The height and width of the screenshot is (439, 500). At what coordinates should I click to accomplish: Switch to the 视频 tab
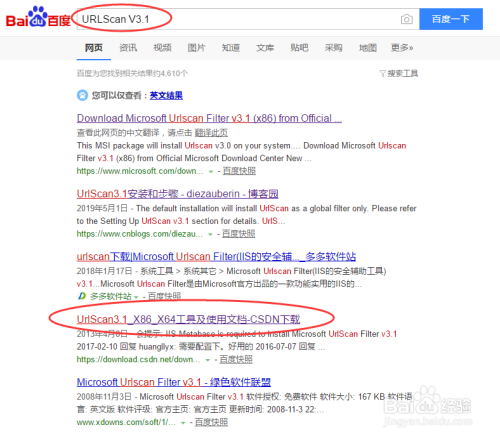pyautogui.click(x=162, y=48)
